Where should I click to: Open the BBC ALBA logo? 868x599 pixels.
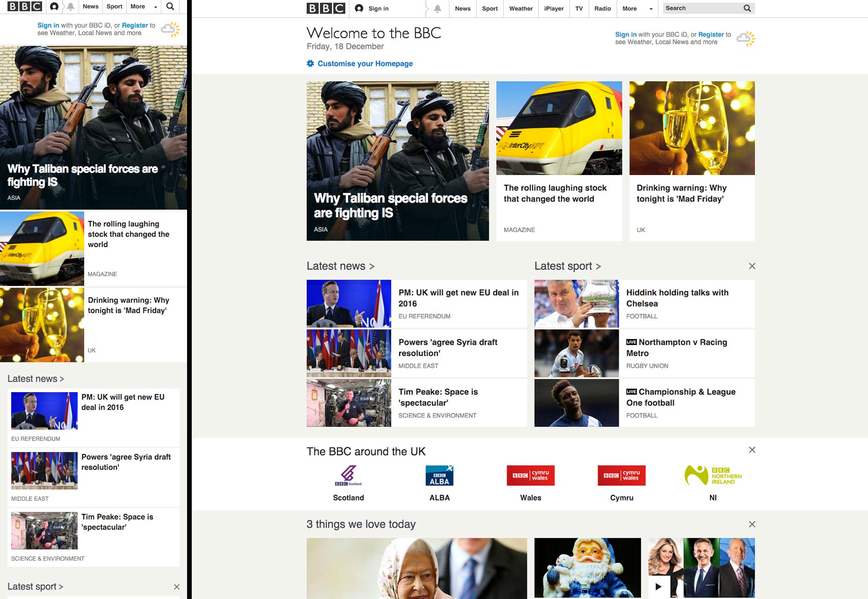coord(440,475)
